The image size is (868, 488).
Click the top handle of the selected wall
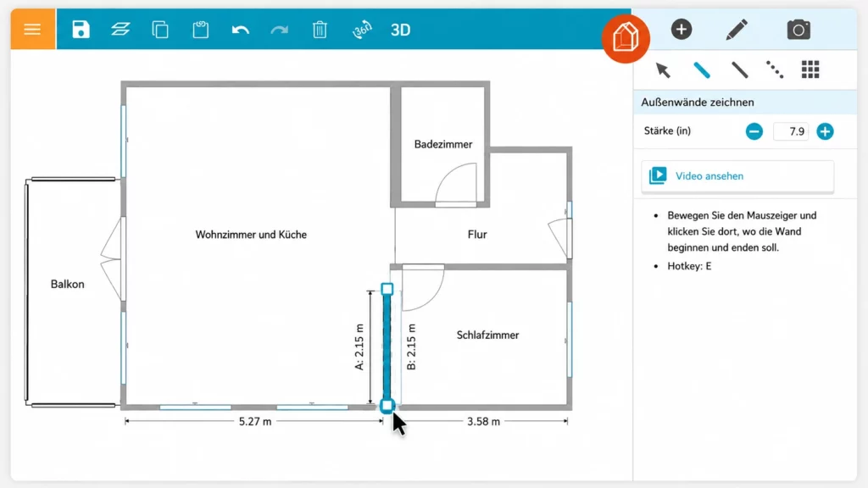tap(387, 289)
